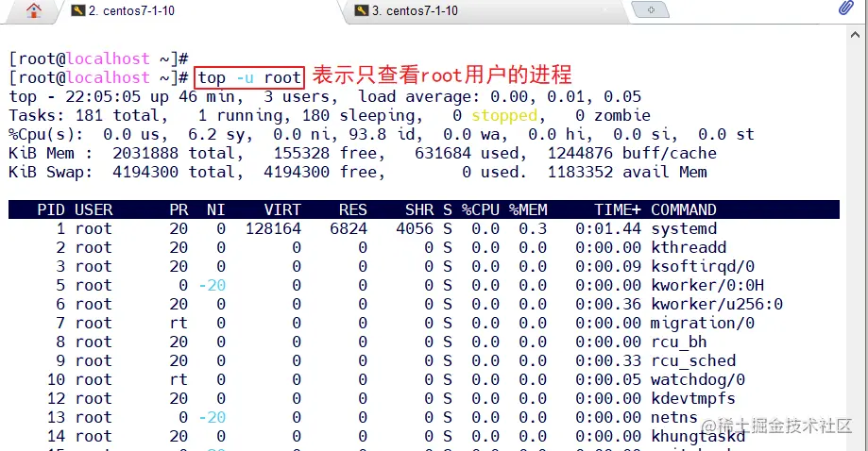
Task: Click the kthreadd process name
Action: click(x=689, y=247)
